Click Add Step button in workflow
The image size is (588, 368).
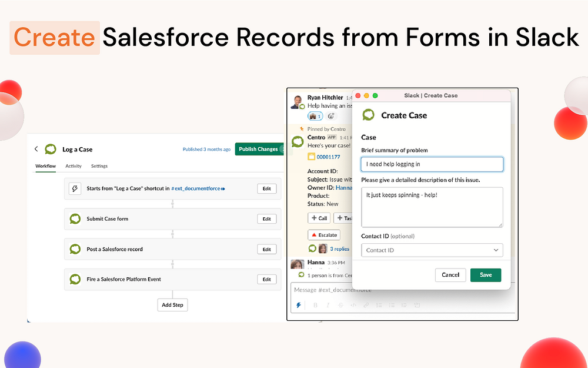[x=172, y=305]
